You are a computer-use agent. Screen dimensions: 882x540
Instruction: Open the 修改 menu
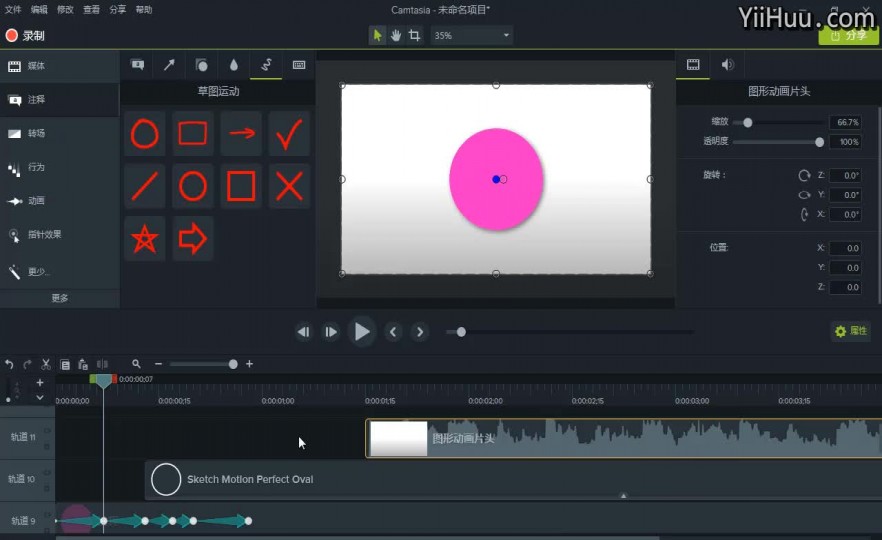(65, 10)
